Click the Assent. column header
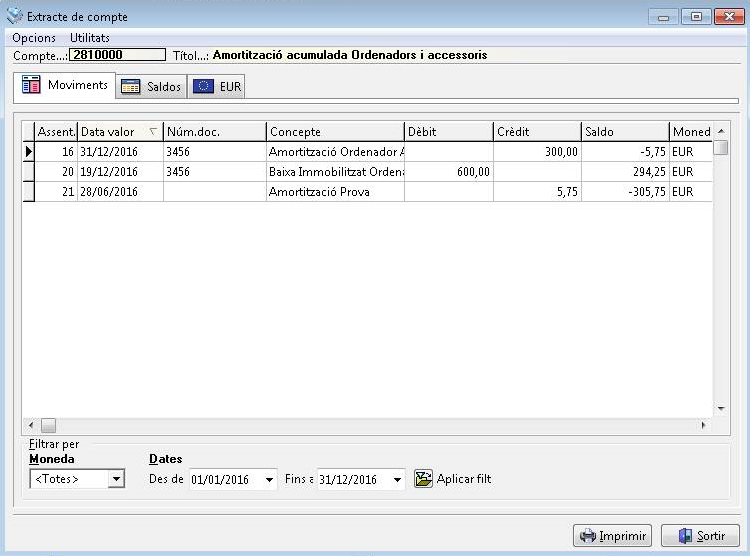Image resolution: width=750 pixels, height=556 pixels. point(56,132)
